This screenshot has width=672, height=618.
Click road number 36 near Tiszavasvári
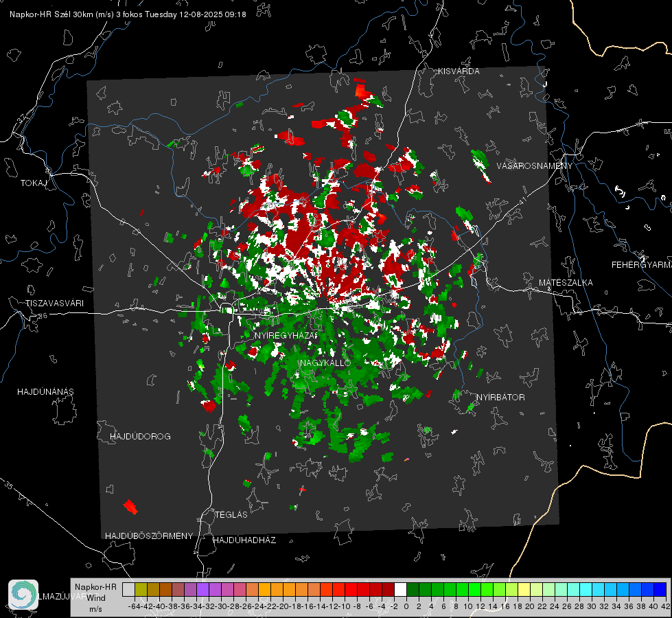tap(43, 316)
